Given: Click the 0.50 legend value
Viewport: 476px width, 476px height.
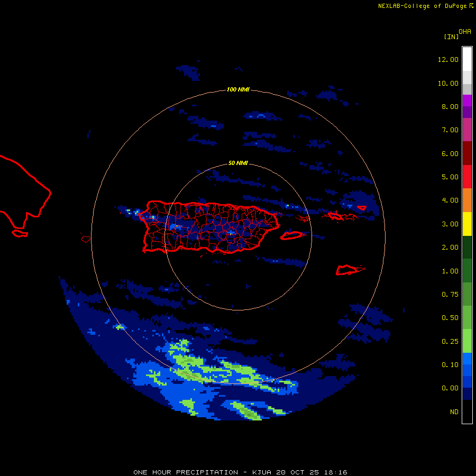Looking at the screenshot, I should 450,318.
